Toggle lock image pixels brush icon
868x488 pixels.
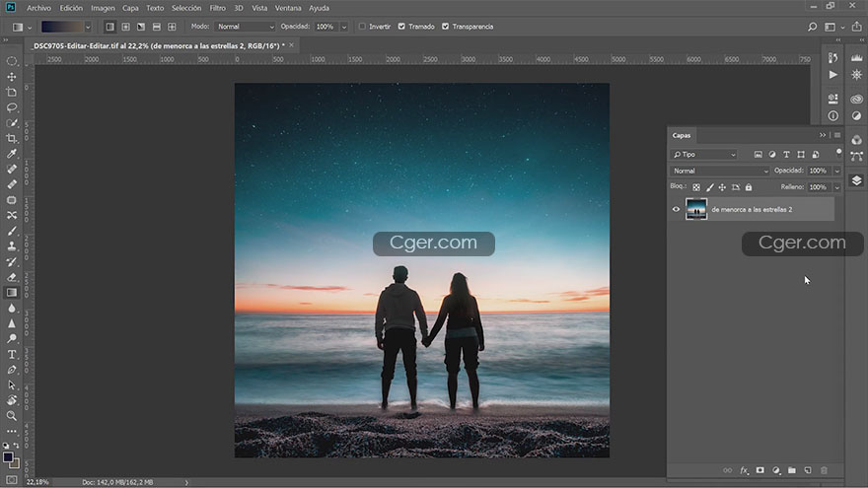[709, 187]
